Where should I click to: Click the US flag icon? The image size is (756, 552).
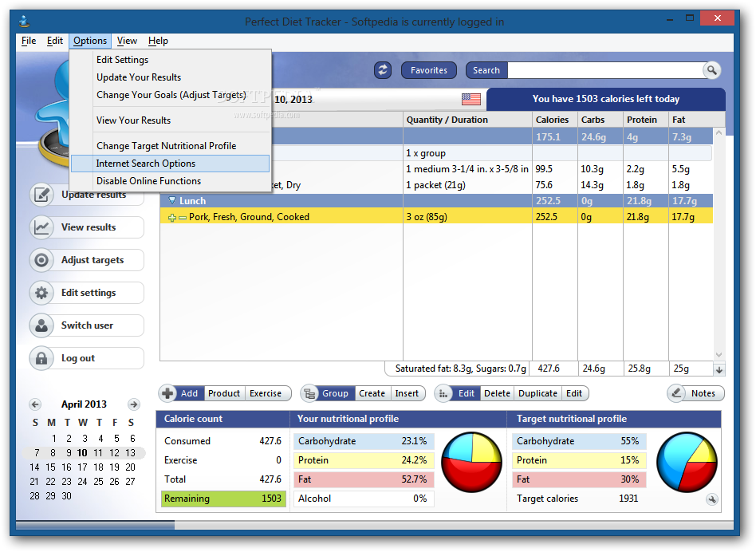pyautogui.click(x=471, y=99)
